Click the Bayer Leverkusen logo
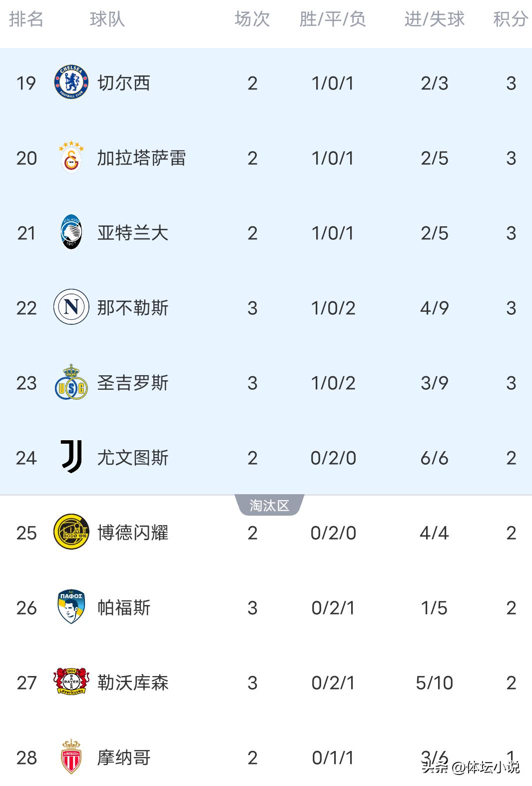The width and height of the screenshot is (532, 786). coord(71,682)
